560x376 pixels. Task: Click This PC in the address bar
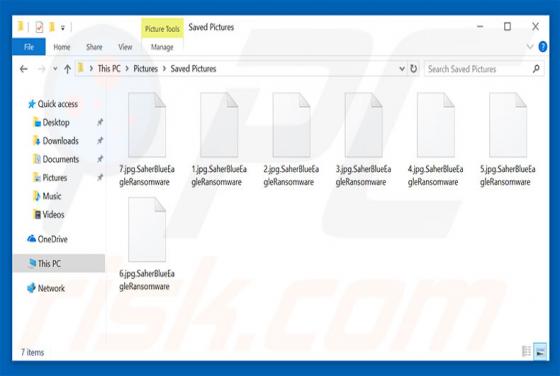tap(109, 69)
